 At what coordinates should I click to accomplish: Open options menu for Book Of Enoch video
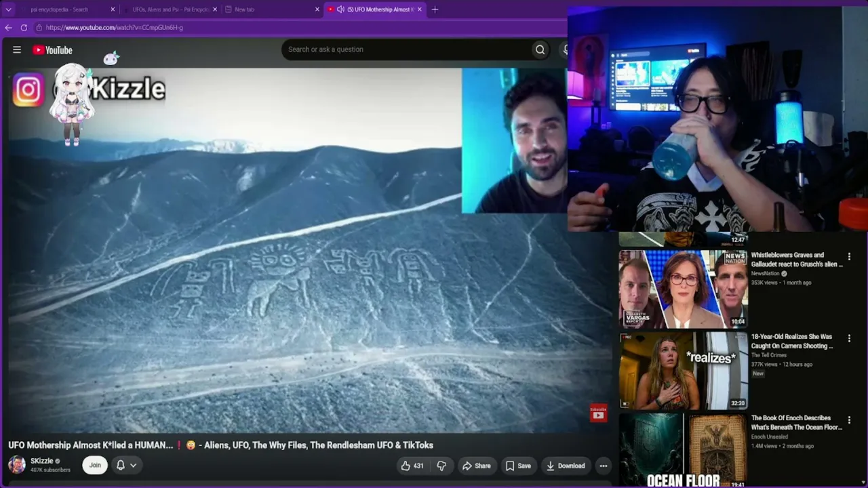pyautogui.click(x=849, y=420)
